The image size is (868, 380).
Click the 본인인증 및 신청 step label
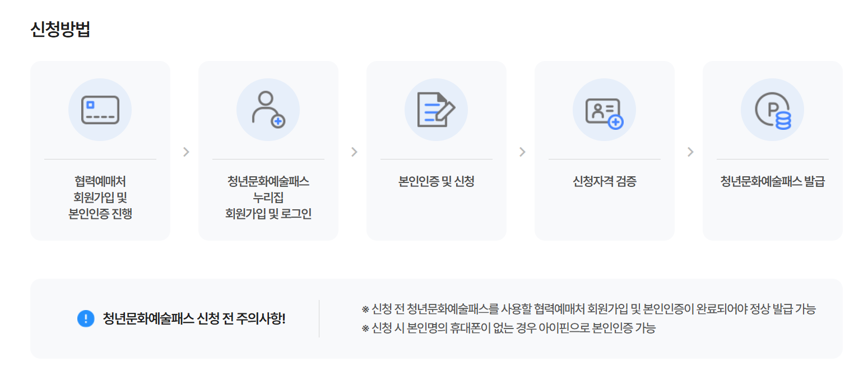pos(437,181)
